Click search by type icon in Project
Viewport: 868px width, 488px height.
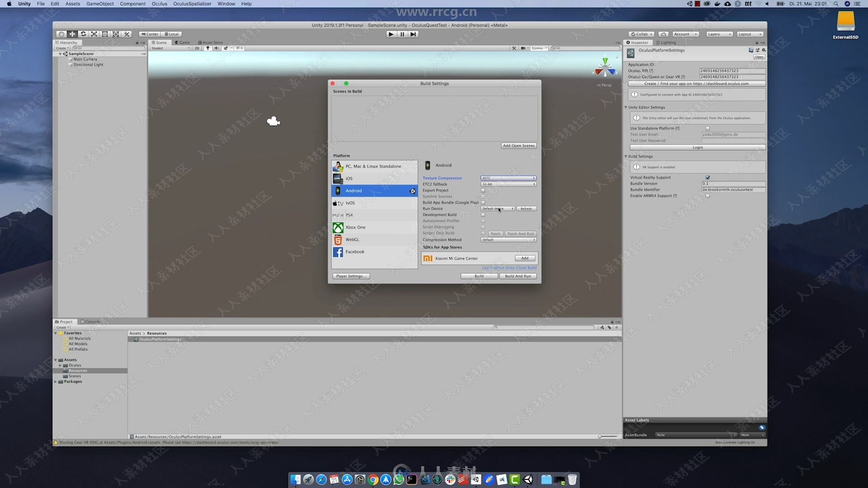pyautogui.click(x=602, y=327)
